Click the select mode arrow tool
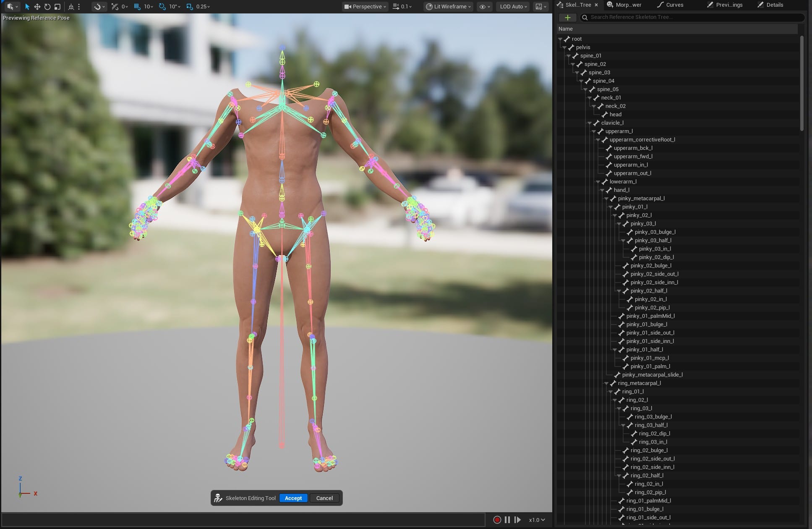 (x=27, y=7)
